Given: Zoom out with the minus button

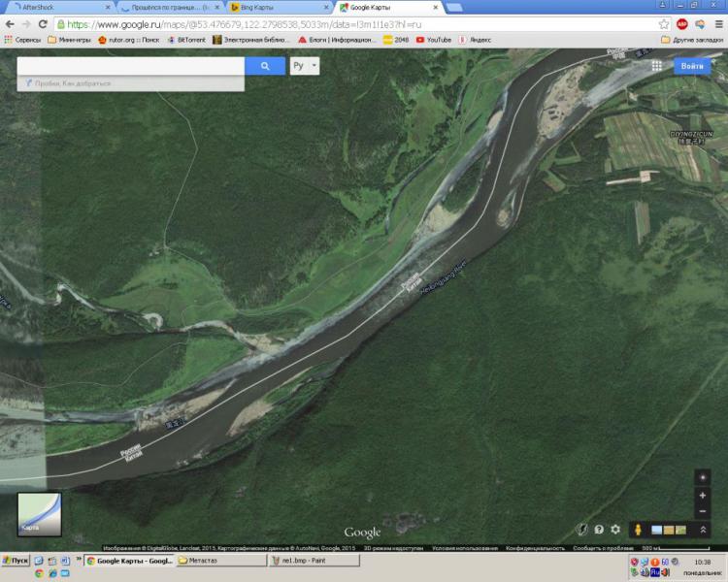Looking at the screenshot, I should pos(703,511).
